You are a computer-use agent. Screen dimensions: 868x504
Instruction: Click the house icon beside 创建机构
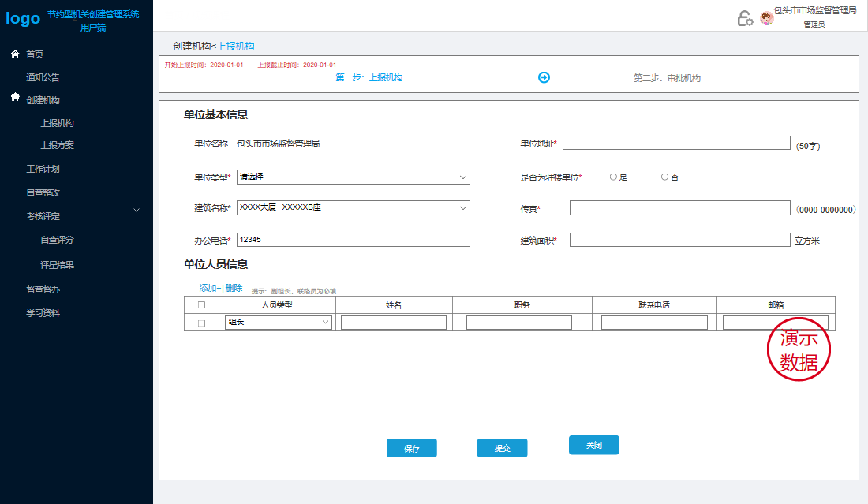click(x=15, y=98)
